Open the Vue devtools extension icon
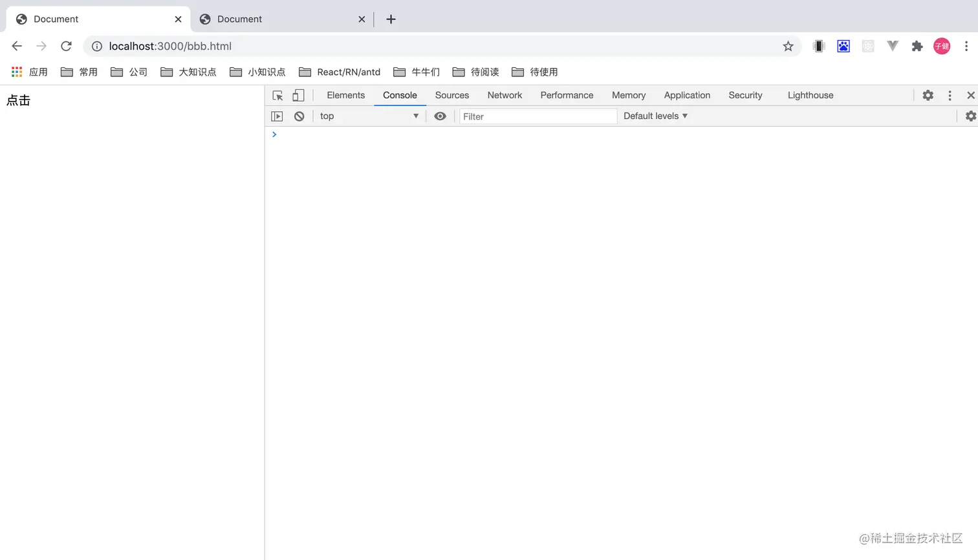The height and width of the screenshot is (560, 978). [x=893, y=46]
